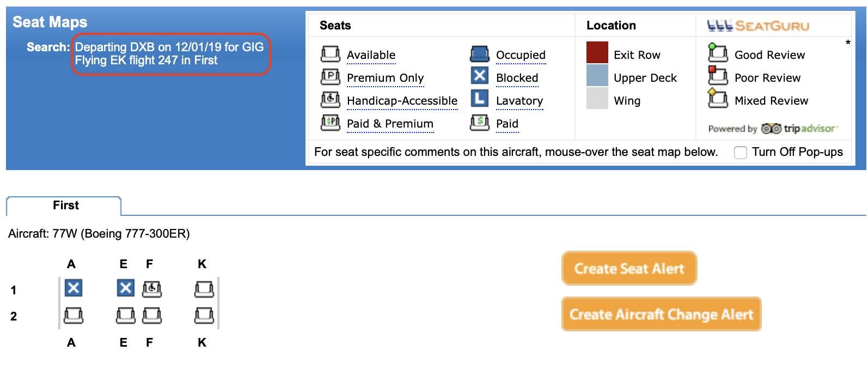This screenshot has height=375, width=868.
Task: Open the SeatGuru logo
Action: (x=758, y=25)
